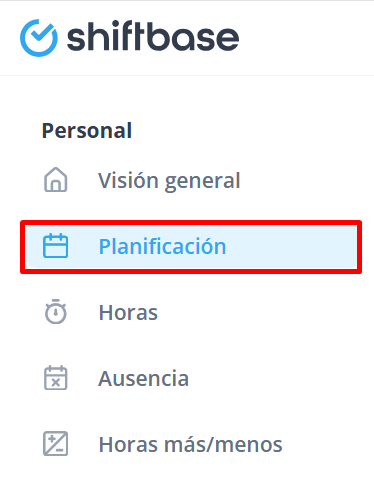The width and height of the screenshot is (374, 504).
Task: Select the blue calendar icon for Planificación
Action: 56,246
